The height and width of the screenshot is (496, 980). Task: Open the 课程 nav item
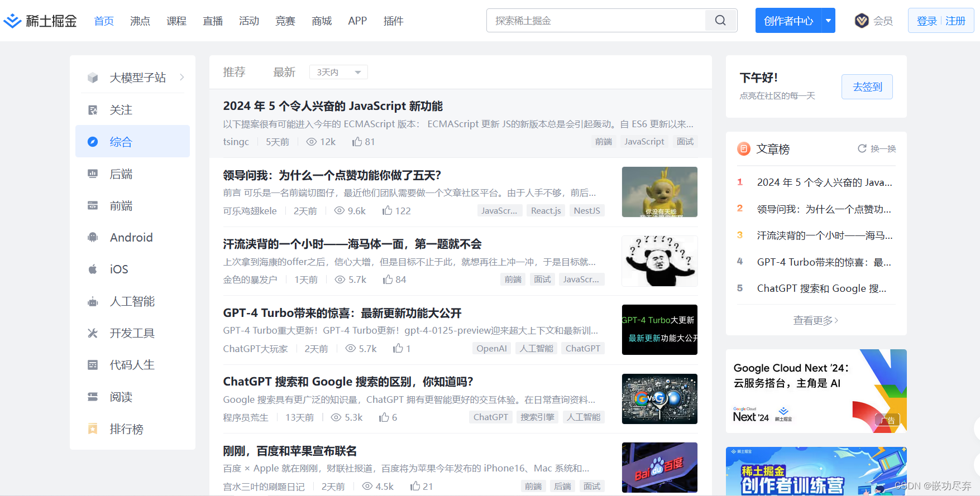tap(176, 21)
